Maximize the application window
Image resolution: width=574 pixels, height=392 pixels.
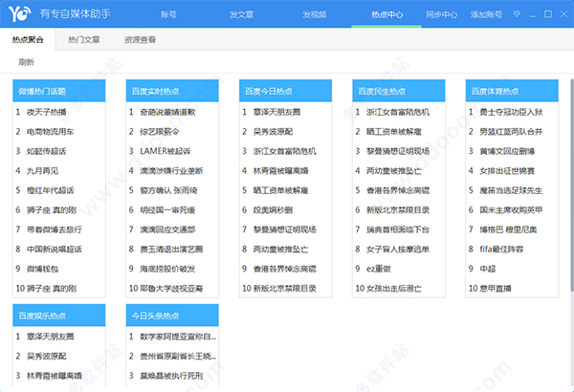click(x=548, y=14)
